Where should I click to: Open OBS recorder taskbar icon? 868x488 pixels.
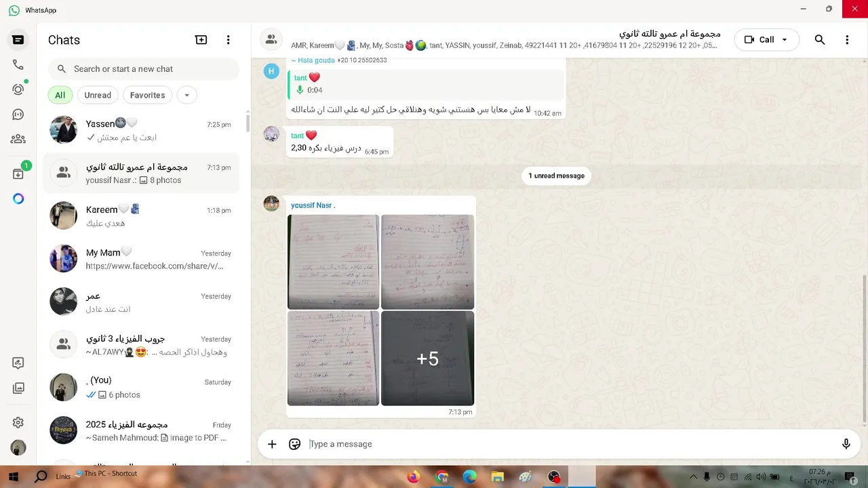[554, 477]
